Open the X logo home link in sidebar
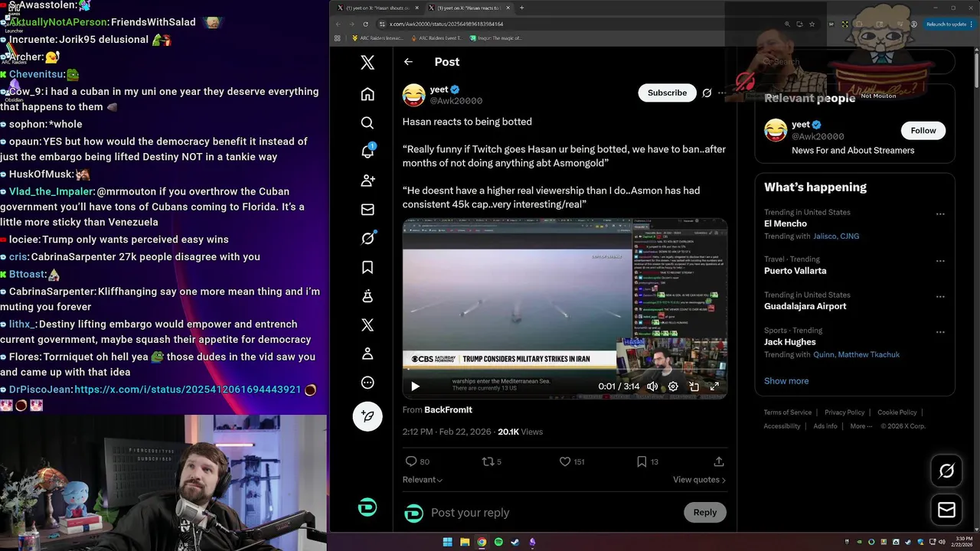980x551 pixels. pyautogui.click(x=367, y=63)
